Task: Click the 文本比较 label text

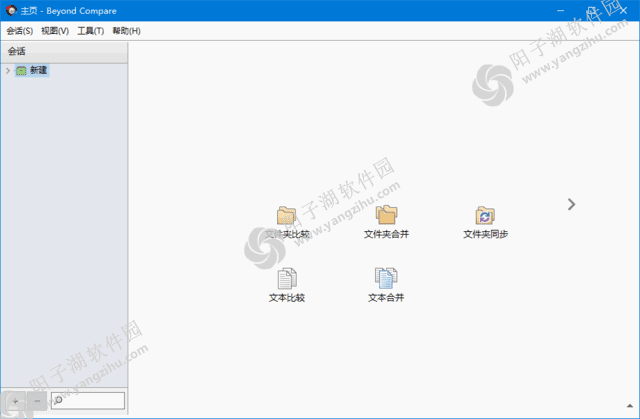Action: pos(287,298)
